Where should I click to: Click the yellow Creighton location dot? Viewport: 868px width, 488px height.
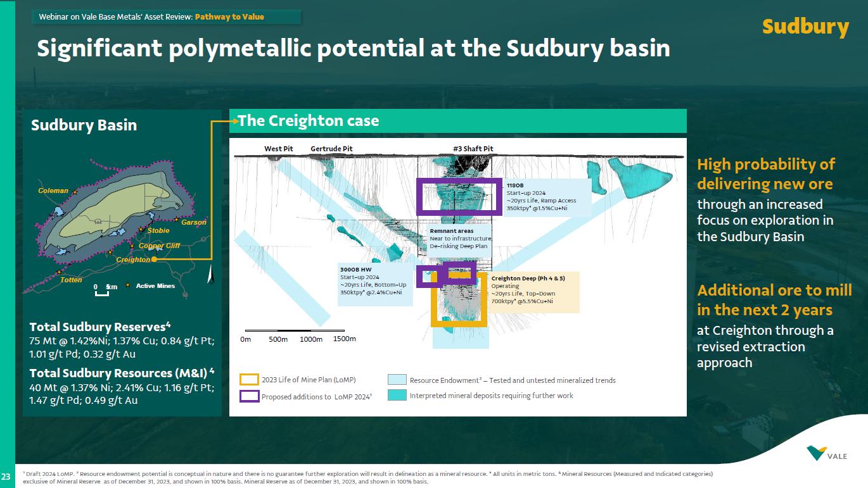[154, 259]
